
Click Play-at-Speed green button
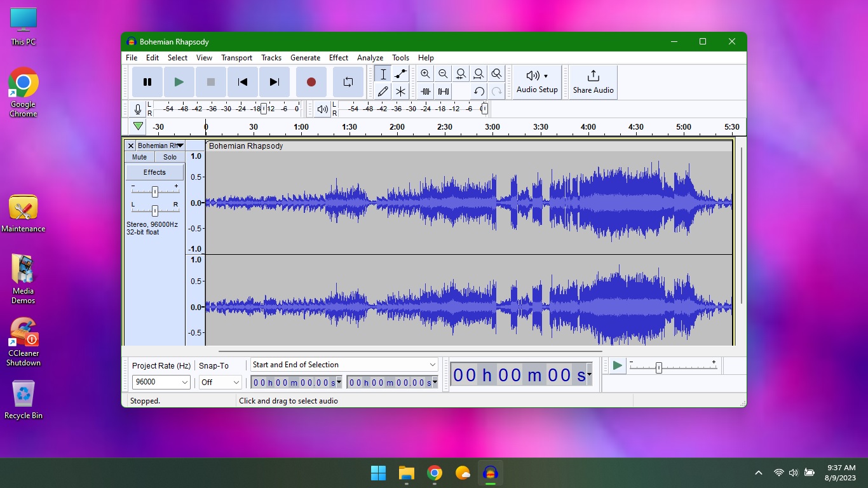(x=617, y=365)
